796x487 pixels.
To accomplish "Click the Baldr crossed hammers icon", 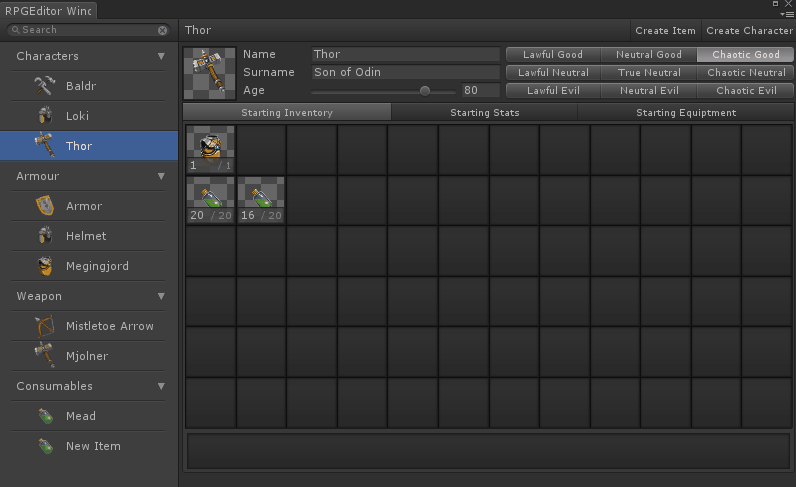I will coord(45,86).
